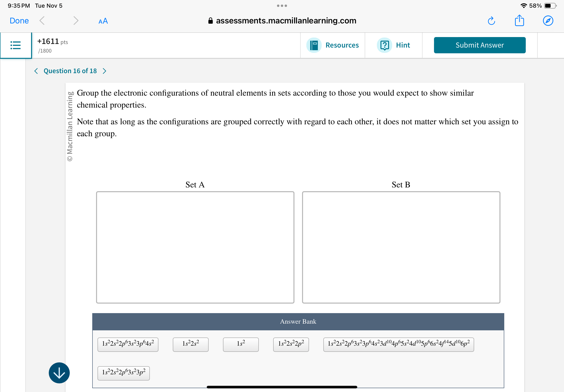Select the 1s² answer tile
564x392 pixels.
click(x=240, y=344)
